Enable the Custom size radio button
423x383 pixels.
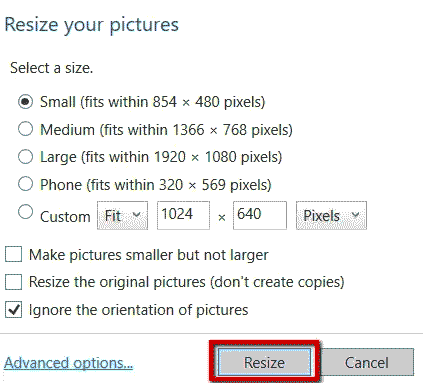[x=25, y=212]
